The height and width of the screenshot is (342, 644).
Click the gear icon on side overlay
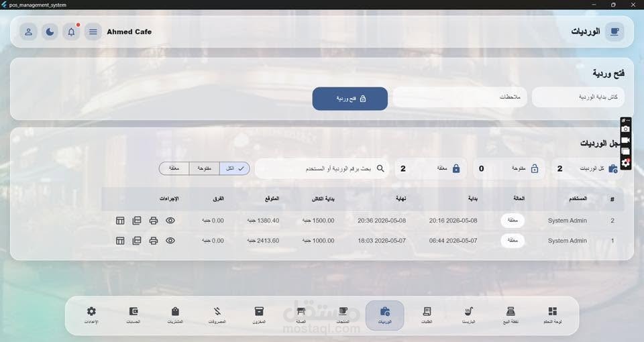pos(625,163)
